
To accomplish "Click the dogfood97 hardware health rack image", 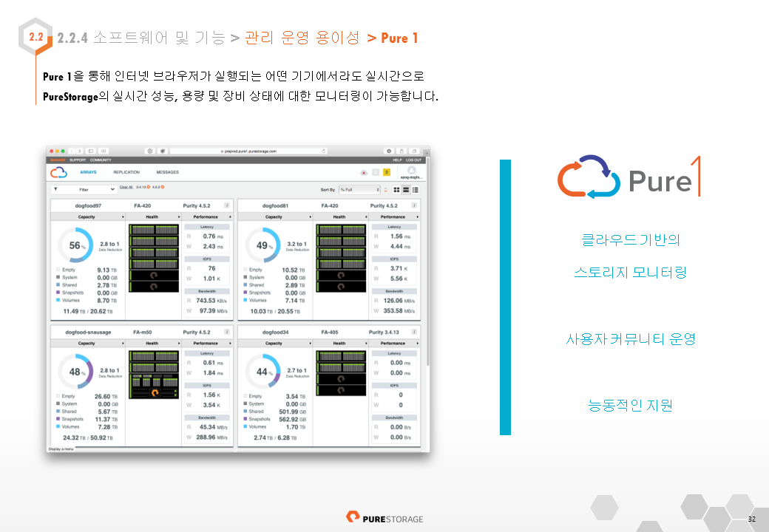I will click(154, 258).
